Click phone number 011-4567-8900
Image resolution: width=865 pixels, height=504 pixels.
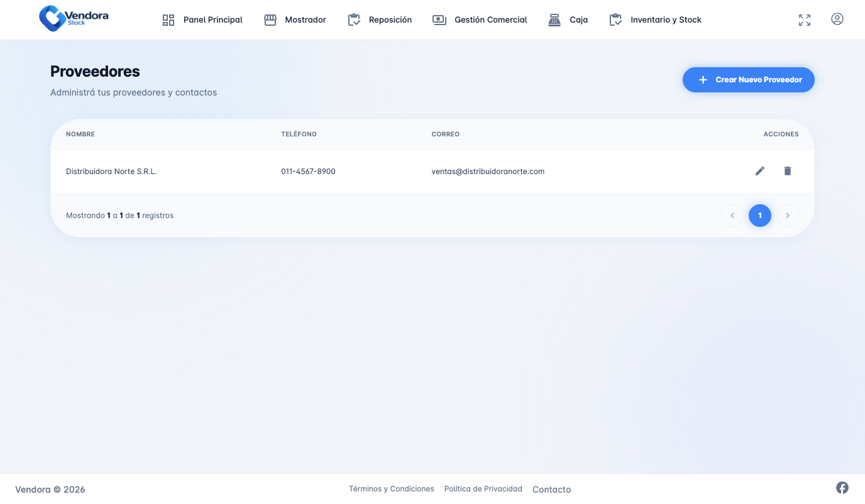pyautogui.click(x=308, y=172)
